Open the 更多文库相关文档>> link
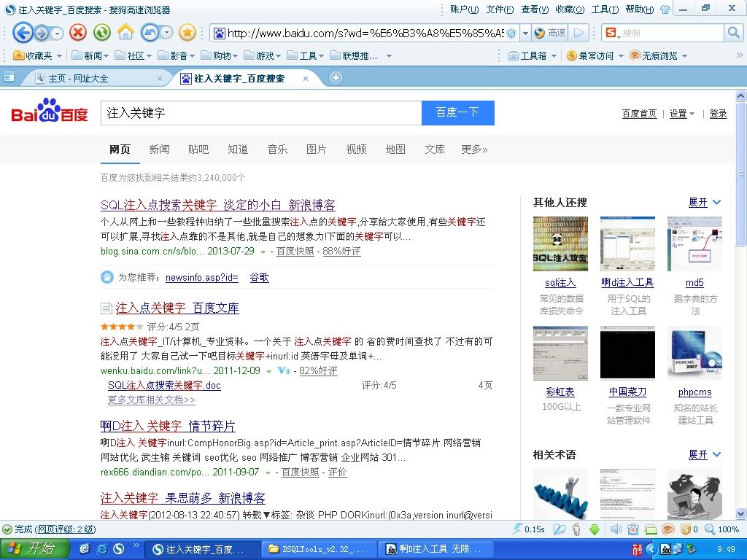Viewport: 747px width, 560px height. point(152,400)
